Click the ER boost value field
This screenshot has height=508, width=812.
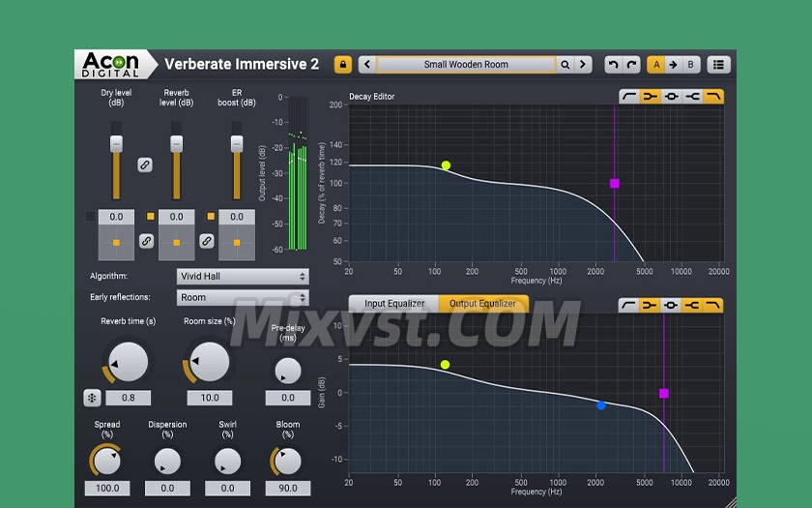[237, 217]
